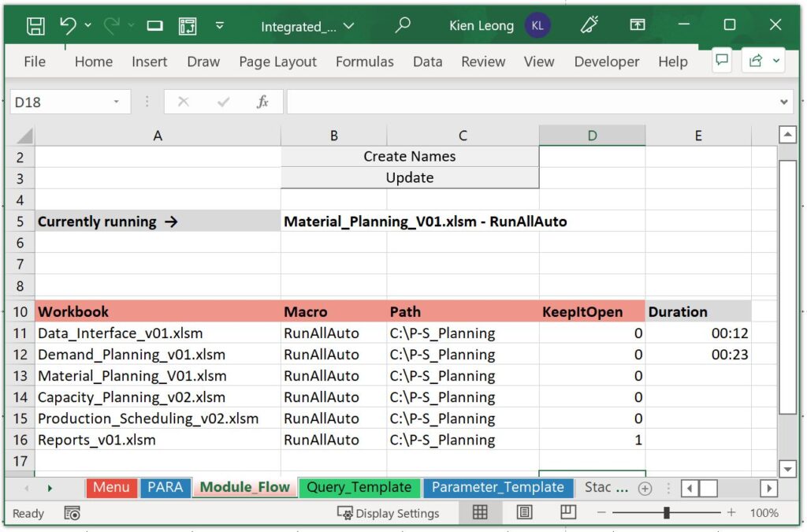Click the Insert Function fx icon
Viewport: 807px width, 532px height.
click(x=262, y=102)
